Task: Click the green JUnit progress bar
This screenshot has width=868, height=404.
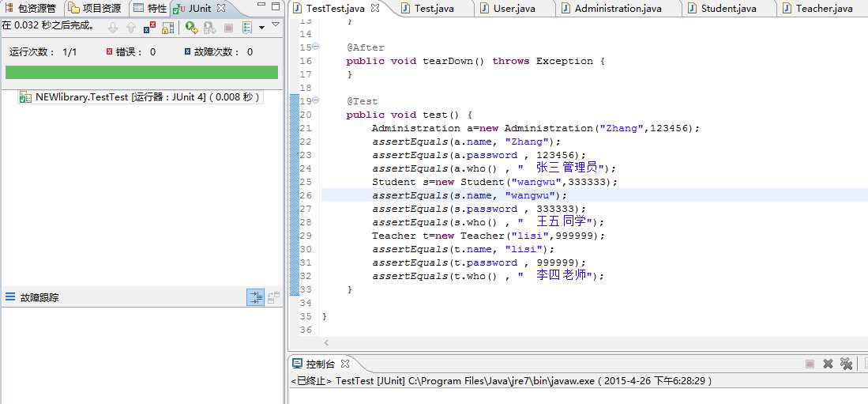Action: point(141,73)
